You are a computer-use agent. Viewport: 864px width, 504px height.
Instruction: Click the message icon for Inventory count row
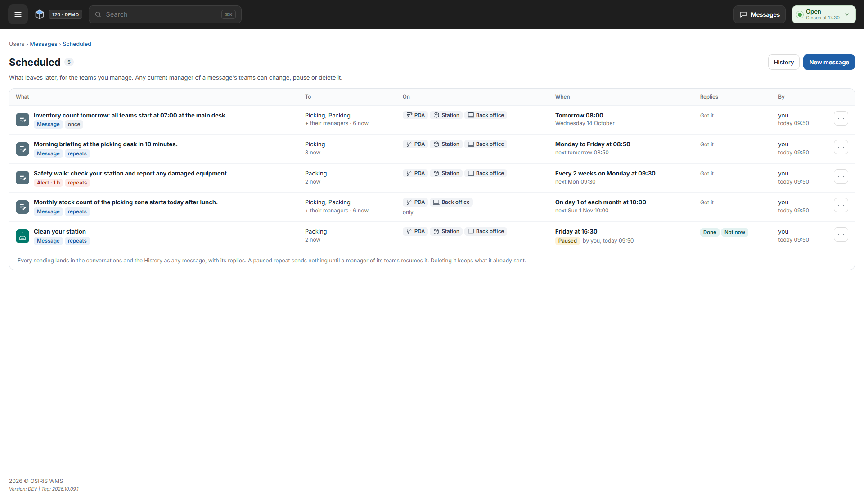22,120
